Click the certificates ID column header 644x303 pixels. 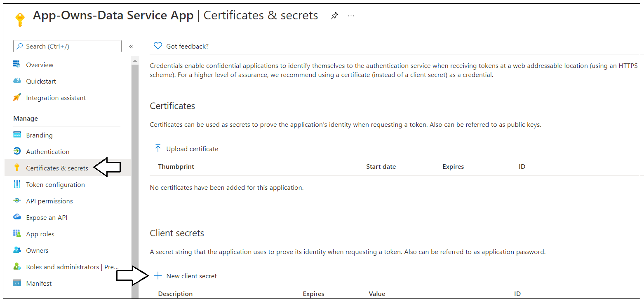pyautogui.click(x=522, y=167)
